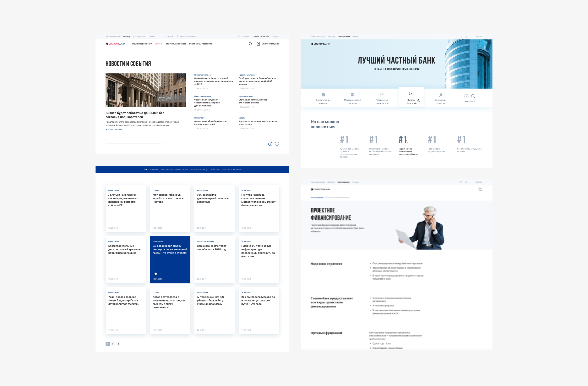The height and width of the screenshot is (386, 588).
Task: Select Советы tab in blue filter bar
Action: pos(154,169)
